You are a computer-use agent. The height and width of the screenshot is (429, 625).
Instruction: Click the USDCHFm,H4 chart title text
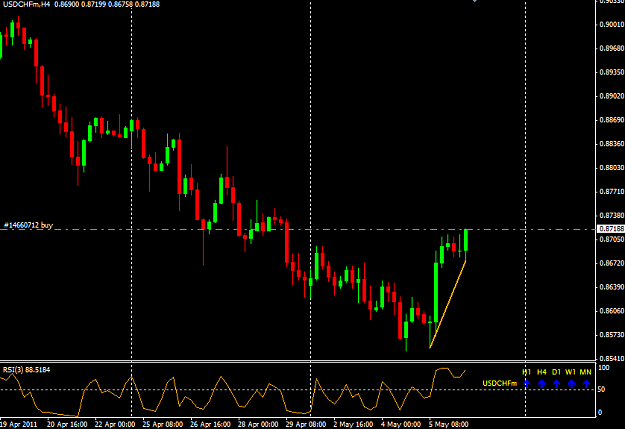point(27,4)
